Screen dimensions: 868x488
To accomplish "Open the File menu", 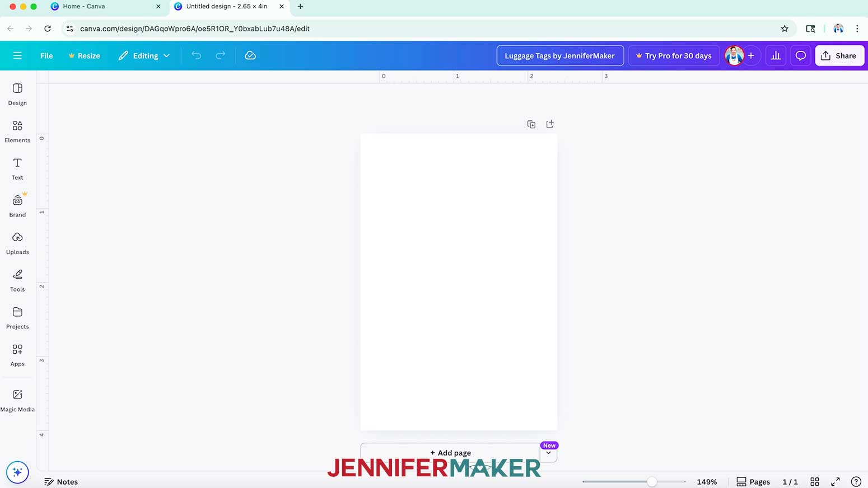I will [46, 55].
